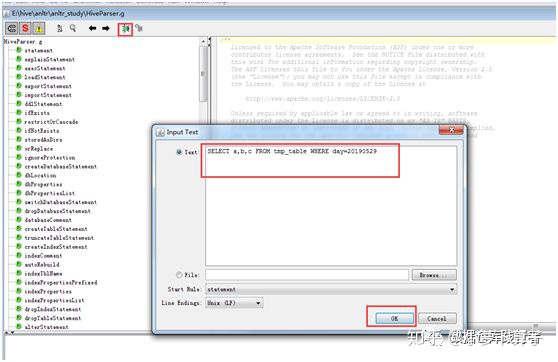Select the databaseComment rule
The width and height of the screenshot is (558, 362).
point(48,220)
